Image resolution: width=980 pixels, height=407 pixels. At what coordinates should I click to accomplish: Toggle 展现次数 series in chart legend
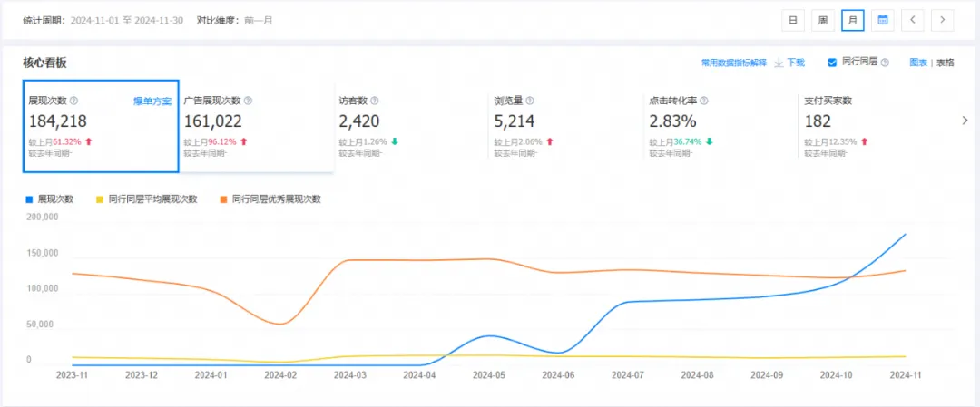coord(54,199)
